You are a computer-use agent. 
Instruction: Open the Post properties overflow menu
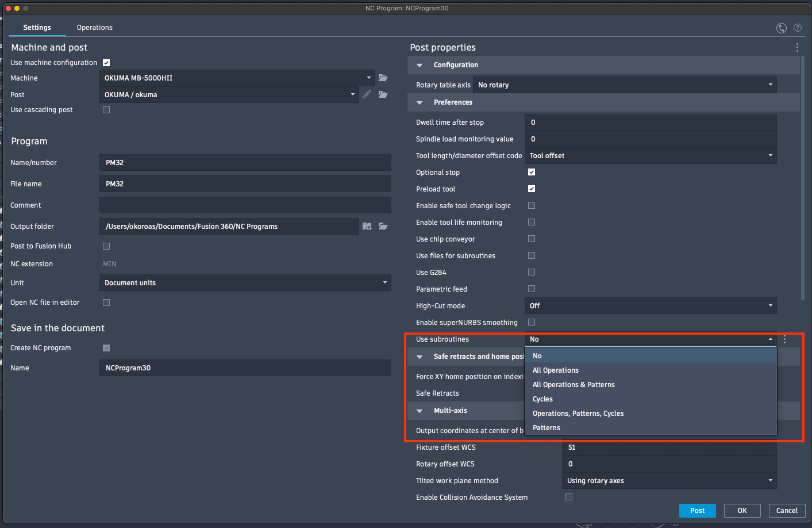click(797, 48)
